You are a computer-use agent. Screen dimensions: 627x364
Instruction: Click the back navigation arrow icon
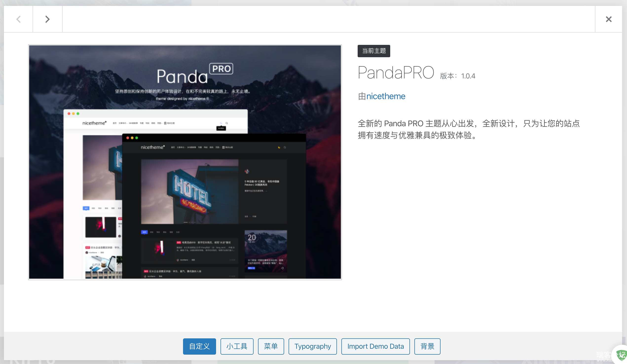tap(18, 18)
